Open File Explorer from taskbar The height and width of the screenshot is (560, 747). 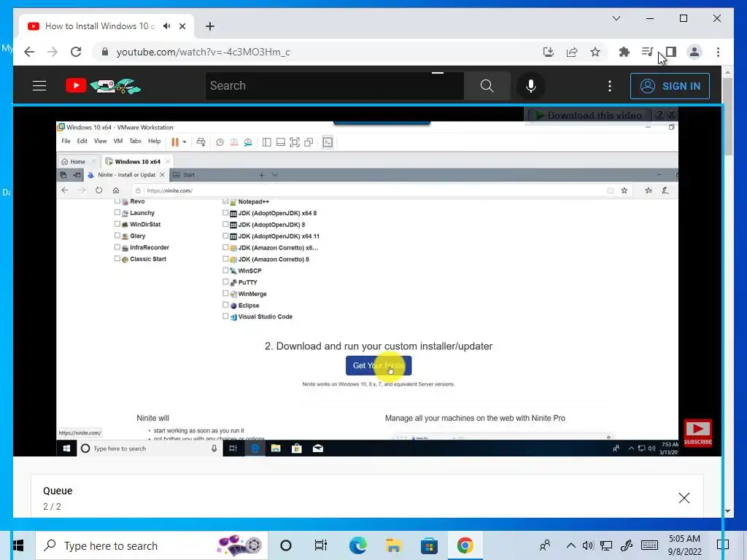coord(393,545)
